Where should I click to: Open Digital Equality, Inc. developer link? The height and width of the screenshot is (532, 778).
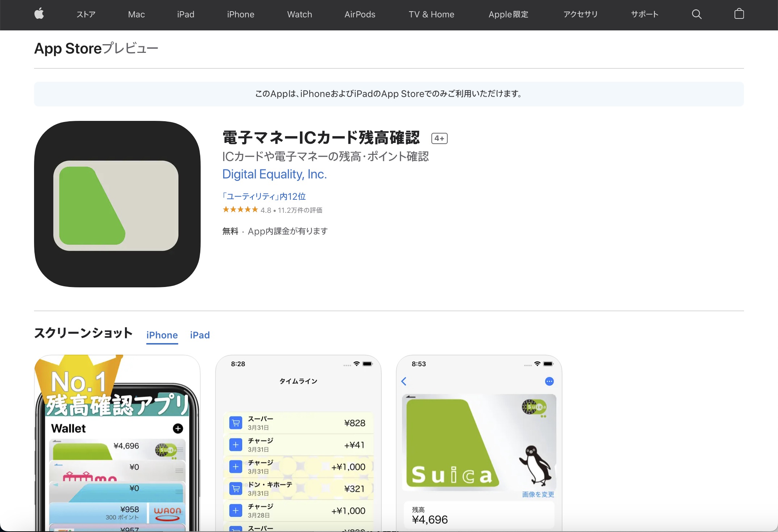[274, 174]
